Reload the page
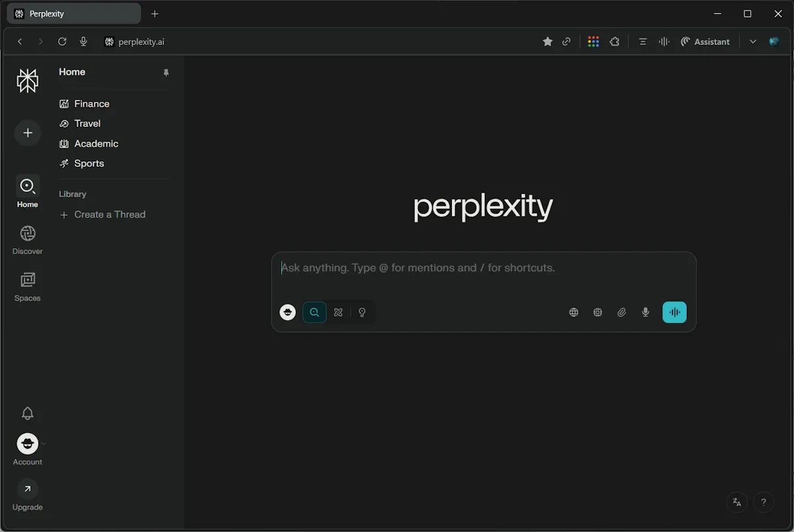794x532 pixels. click(x=62, y=42)
